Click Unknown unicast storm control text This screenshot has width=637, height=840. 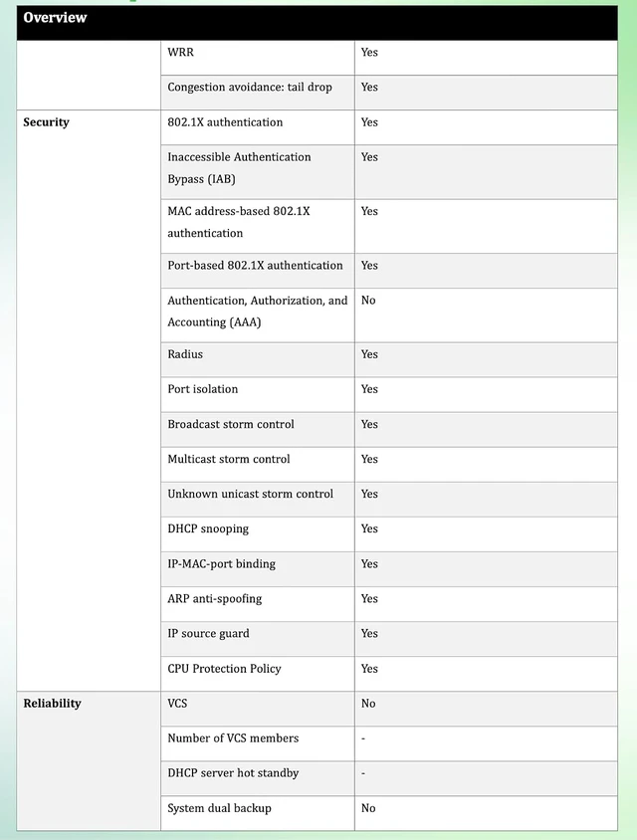(x=250, y=494)
